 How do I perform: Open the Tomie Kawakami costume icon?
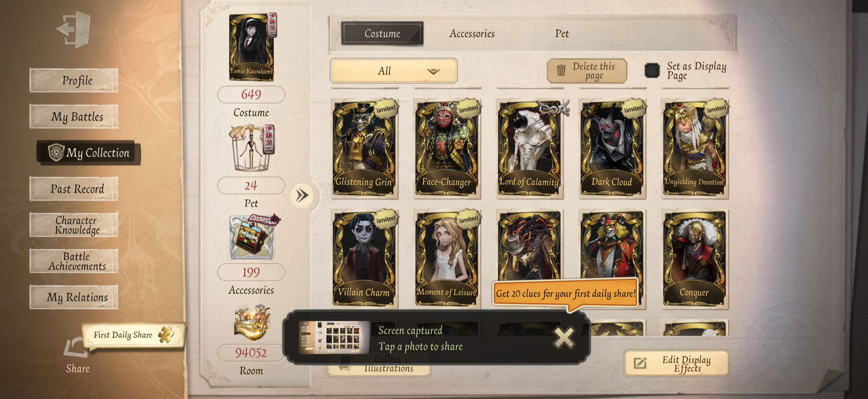(x=251, y=47)
